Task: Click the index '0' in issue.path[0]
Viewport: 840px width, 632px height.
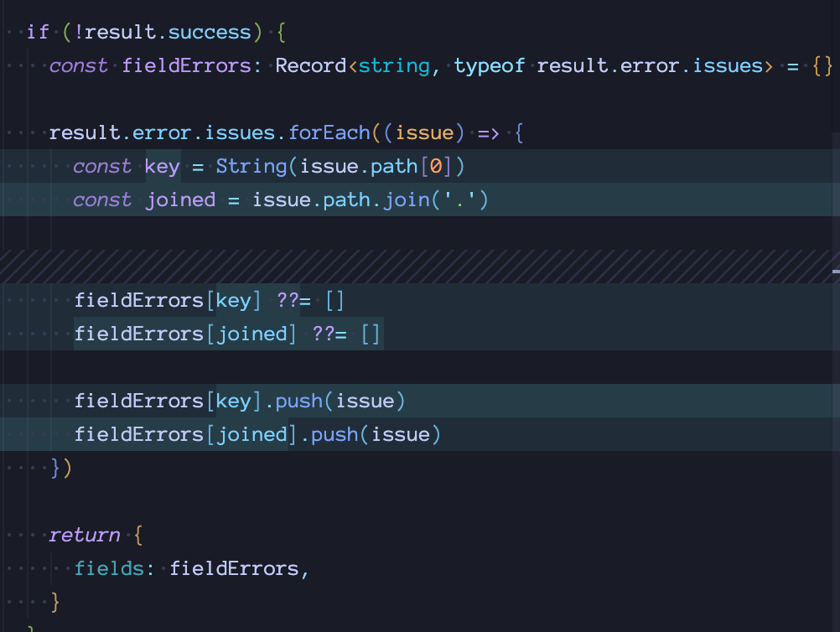Action: 436,167
